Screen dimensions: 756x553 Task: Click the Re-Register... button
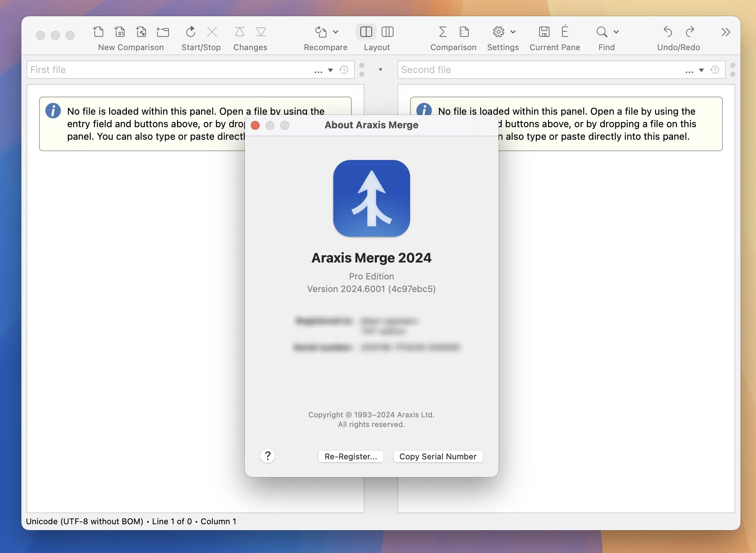click(351, 456)
